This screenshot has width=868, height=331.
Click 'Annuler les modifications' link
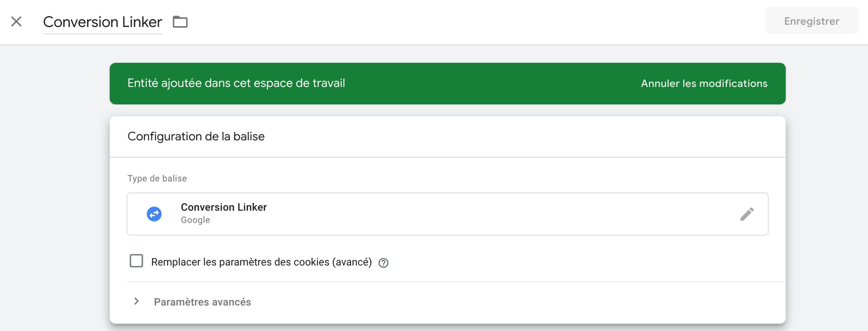pos(704,83)
